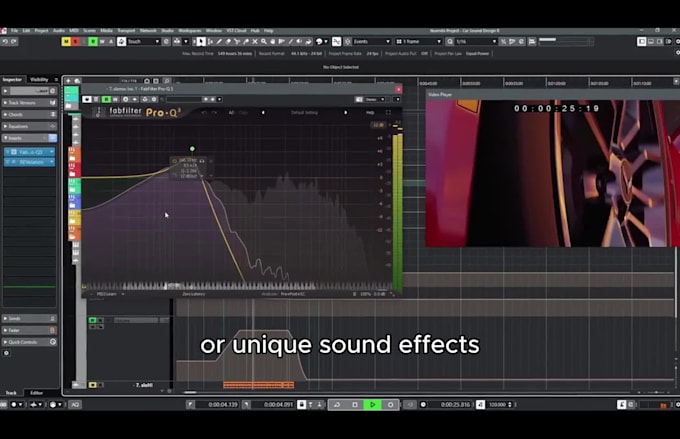Viewport: 680px width, 439px height.
Task: Toggle plugin Write automation W button
Action: tap(115, 99)
